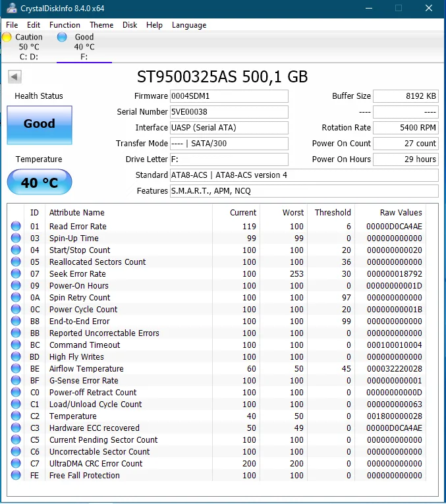The width and height of the screenshot is (446, 504).
Task: Open the Help menu
Action: 154,25
